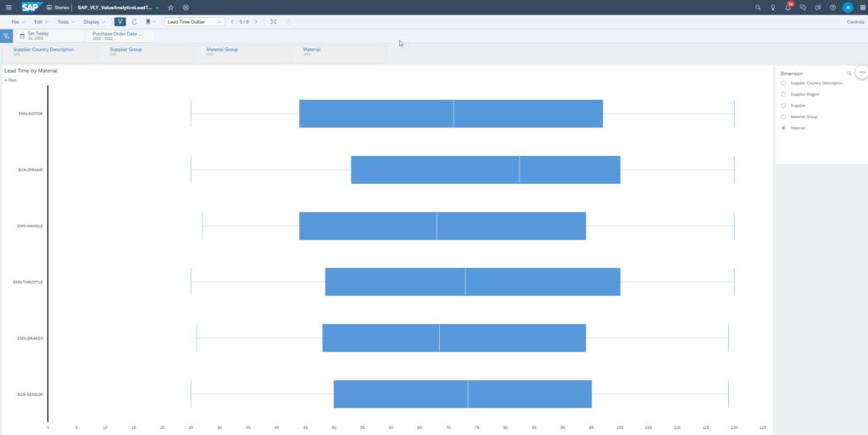Open the Edit menu
868x435 pixels.
[41, 21]
